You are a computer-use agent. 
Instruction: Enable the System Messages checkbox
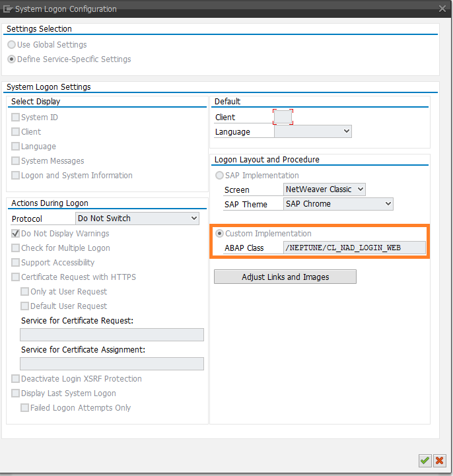click(16, 161)
